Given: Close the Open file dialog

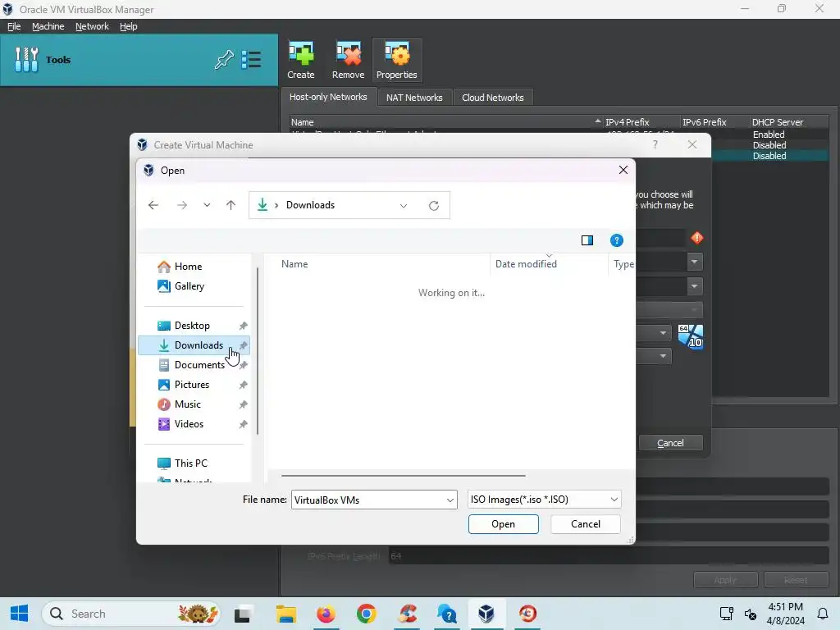Looking at the screenshot, I should pyautogui.click(x=623, y=171).
